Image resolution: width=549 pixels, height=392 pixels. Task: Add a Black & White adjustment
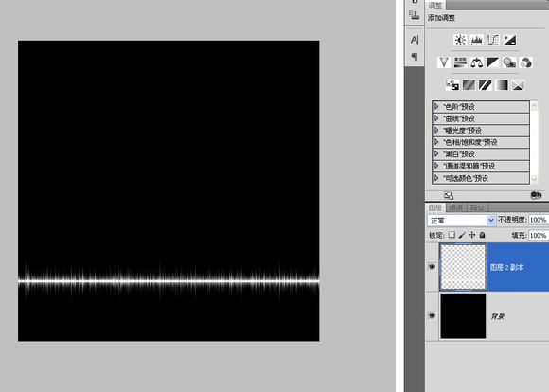coord(492,62)
